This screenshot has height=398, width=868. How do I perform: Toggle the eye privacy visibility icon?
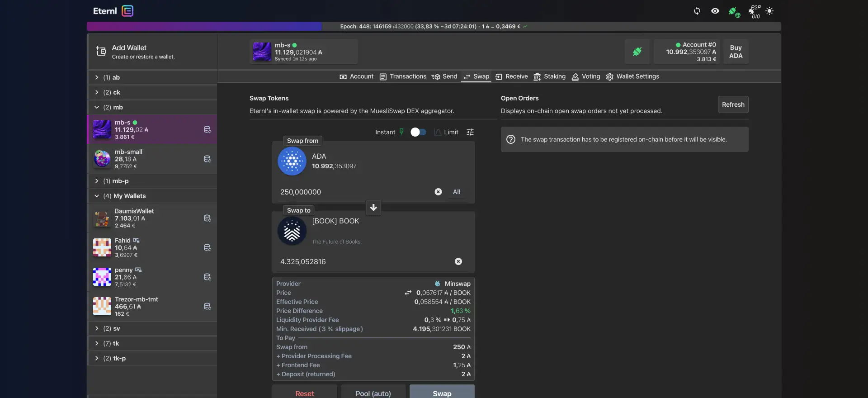715,11
